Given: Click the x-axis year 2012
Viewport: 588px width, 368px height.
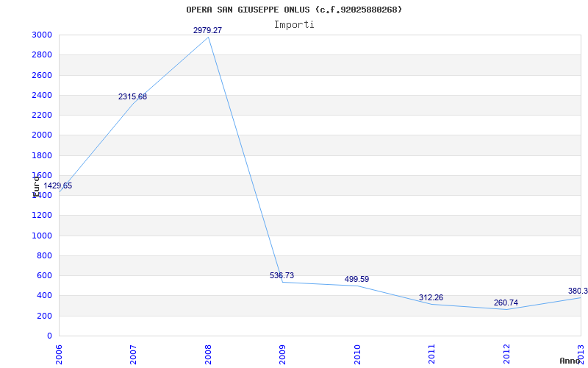Looking at the screenshot, I should pyautogui.click(x=506, y=354).
